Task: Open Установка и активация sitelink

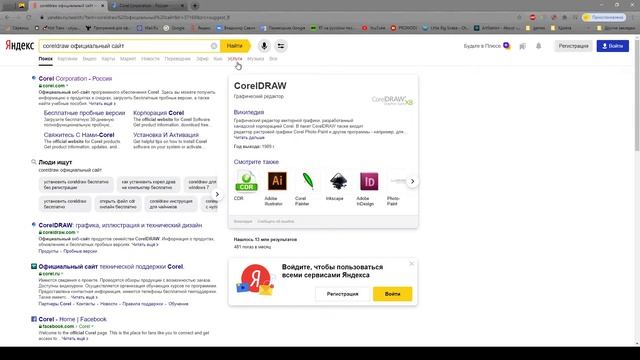Action: point(166,135)
